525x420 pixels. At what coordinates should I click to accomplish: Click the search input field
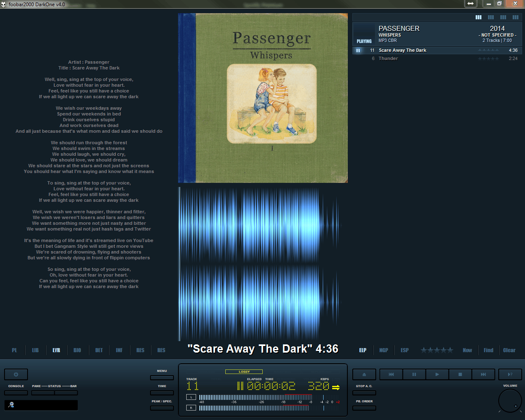click(41, 405)
